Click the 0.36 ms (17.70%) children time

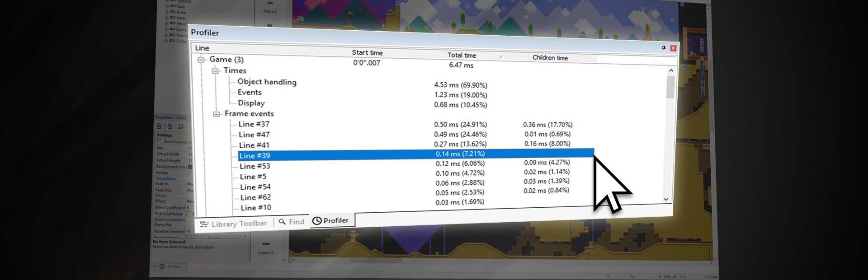coord(548,125)
